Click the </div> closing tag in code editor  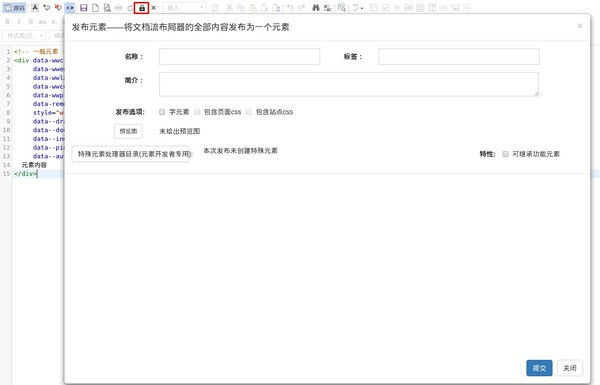25,174
